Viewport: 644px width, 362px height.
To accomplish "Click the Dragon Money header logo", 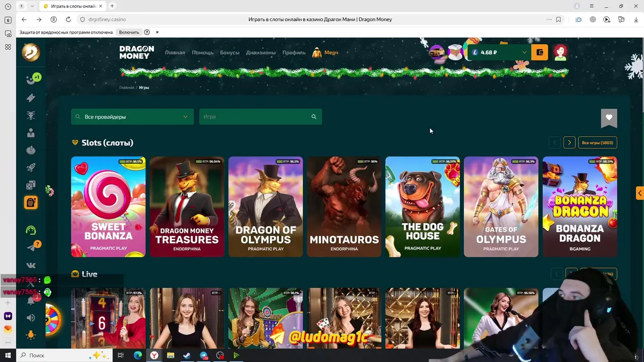I will coord(137,52).
